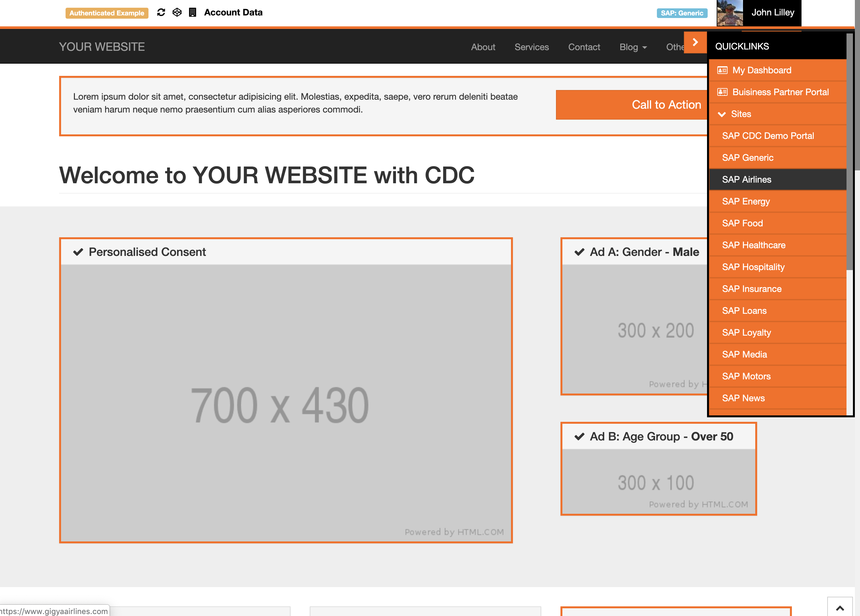The image size is (860, 616).
Task: Click the refresh sync icon
Action: pos(161,13)
